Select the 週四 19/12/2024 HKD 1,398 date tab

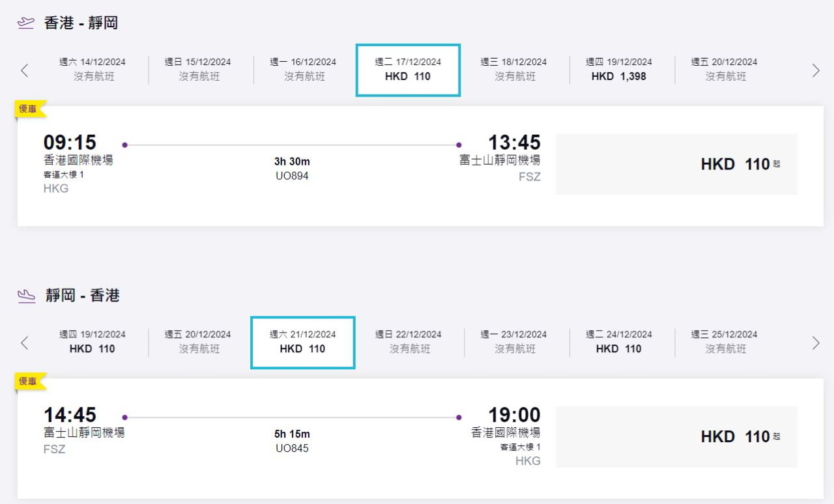click(620, 70)
